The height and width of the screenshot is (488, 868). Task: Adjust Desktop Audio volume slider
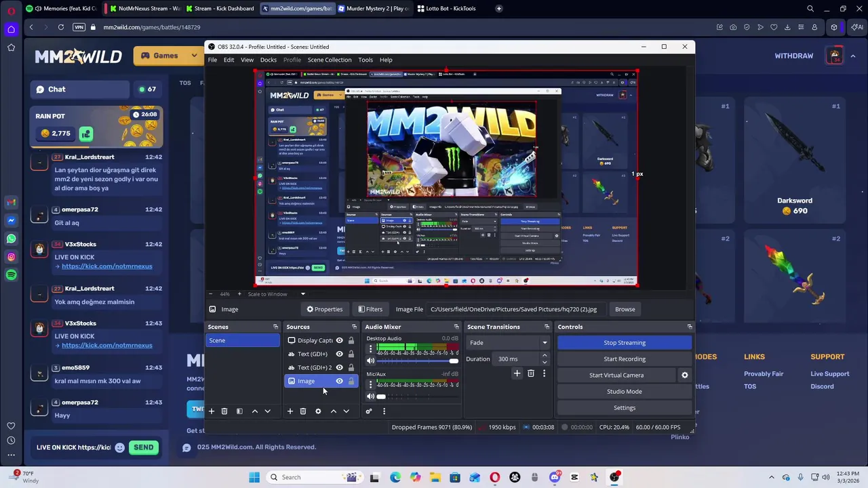point(418,361)
